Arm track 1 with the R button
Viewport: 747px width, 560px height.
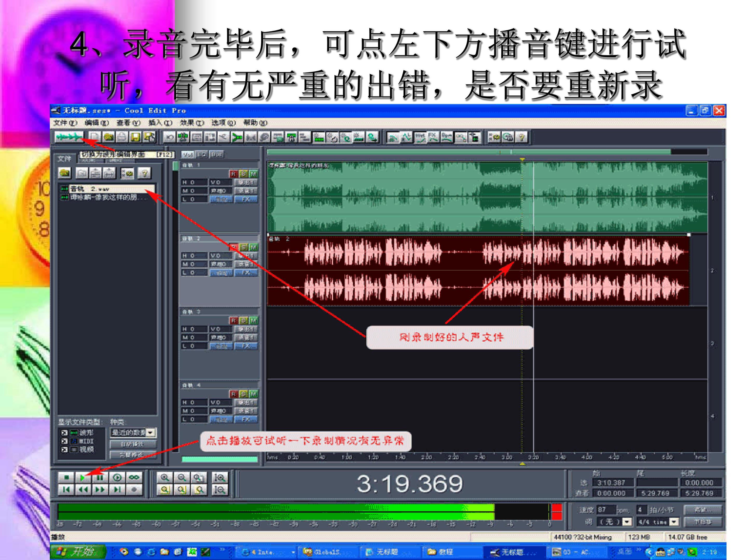(x=233, y=174)
